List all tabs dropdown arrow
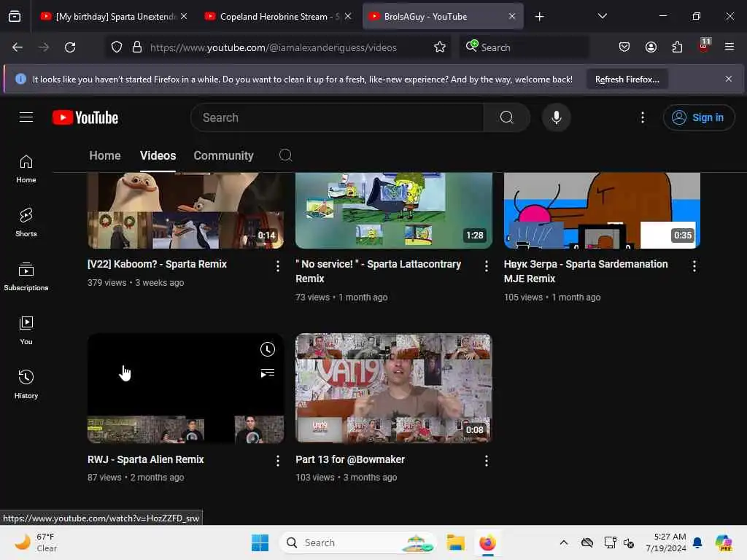This screenshot has width=747, height=560. click(x=602, y=16)
